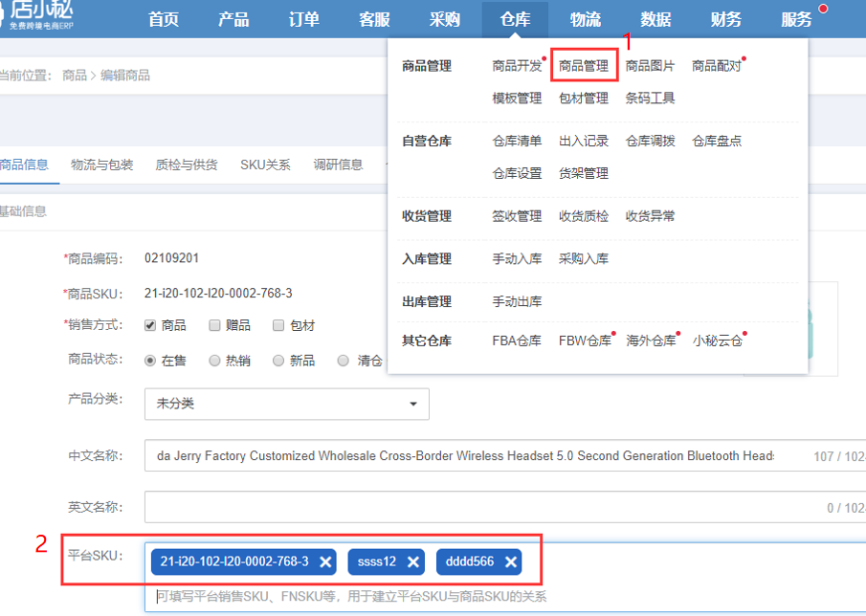Remove the dddd566 platform SKU tag
This screenshot has height=616, width=866.
pyautogui.click(x=512, y=561)
